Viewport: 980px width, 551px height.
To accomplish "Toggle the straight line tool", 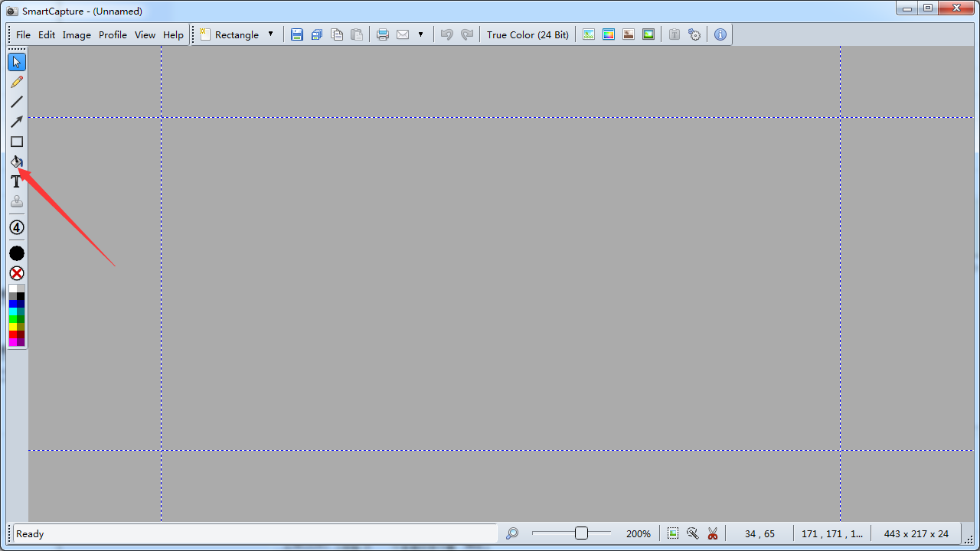I will click(16, 102).
